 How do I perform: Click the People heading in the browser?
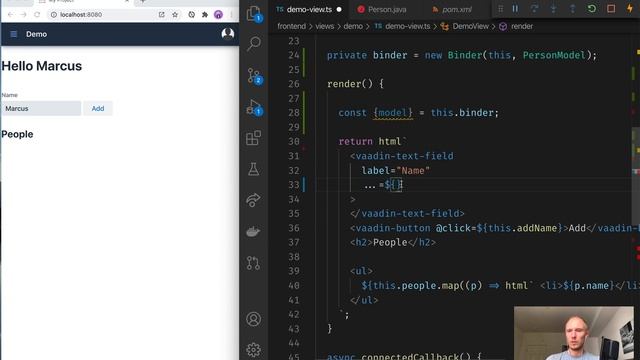pos(17,134)
